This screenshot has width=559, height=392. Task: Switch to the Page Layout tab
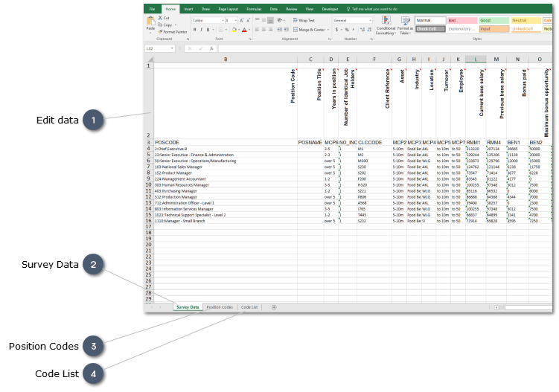pos(229,9)
